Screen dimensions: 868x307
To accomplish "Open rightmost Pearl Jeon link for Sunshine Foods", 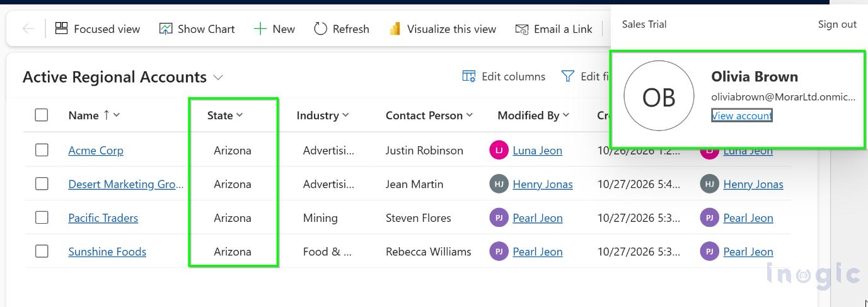I will [748, 252].
